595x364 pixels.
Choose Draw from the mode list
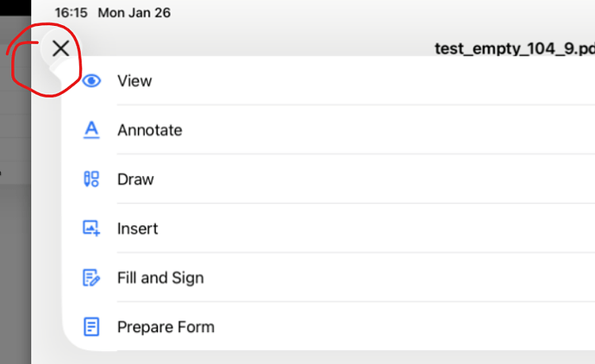135,179
